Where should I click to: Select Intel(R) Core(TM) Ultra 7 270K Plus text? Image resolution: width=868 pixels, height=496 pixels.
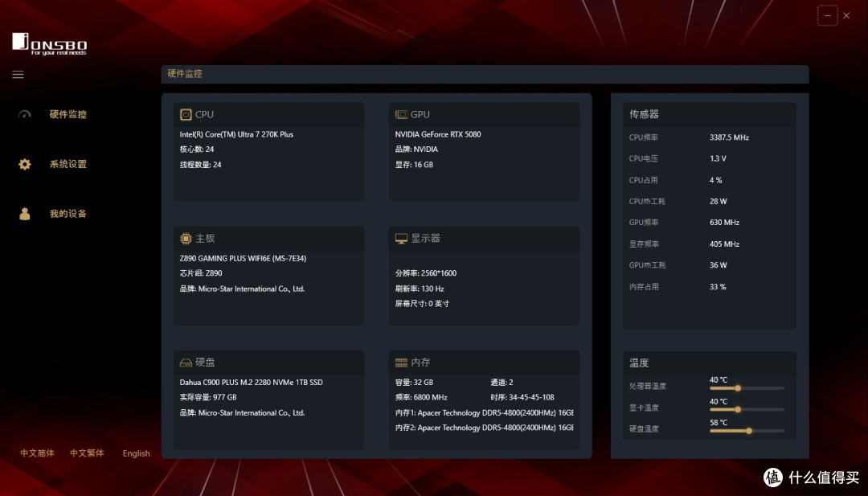click(x=236, y=134)
